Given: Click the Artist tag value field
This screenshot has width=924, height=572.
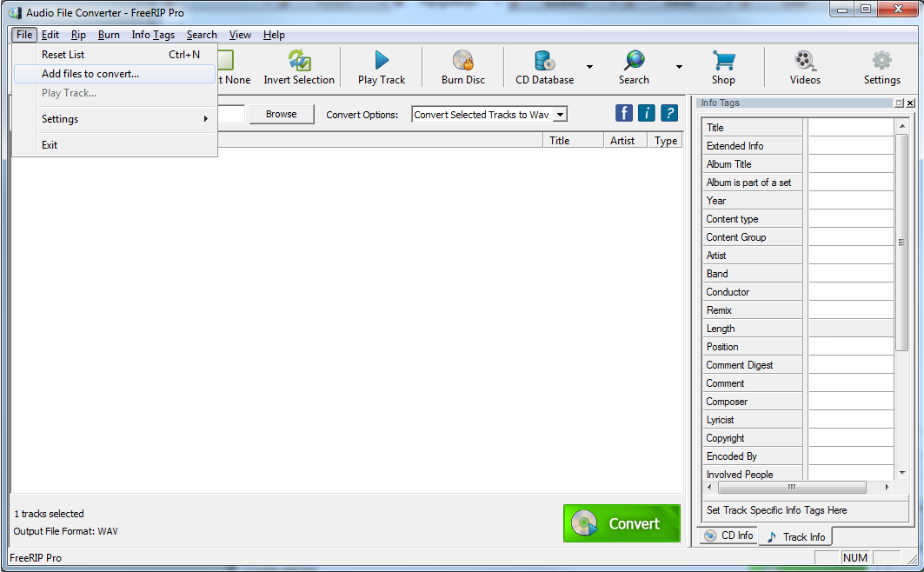Looking at the screenshot, I should [851, 255].
